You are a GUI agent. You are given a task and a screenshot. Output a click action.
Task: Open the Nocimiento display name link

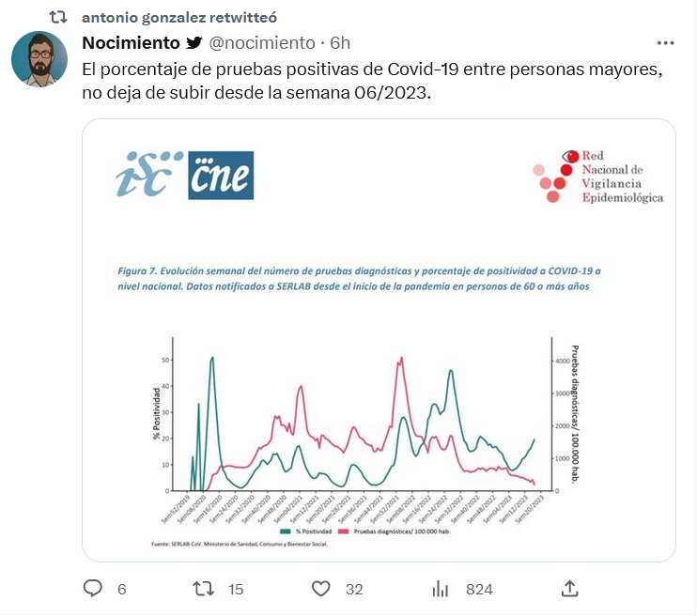click(x=131, y=43)
